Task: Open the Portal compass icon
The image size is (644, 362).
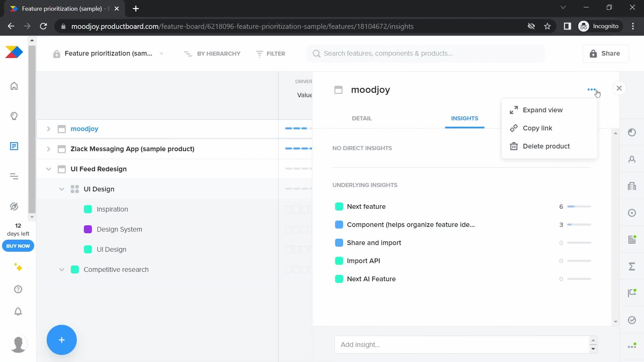Action: (14, 206)
